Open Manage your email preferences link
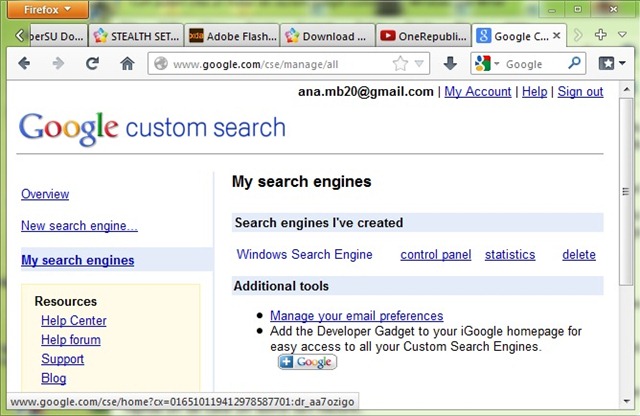The width and height of the screenshot is (640, 416). click(356, 316)
